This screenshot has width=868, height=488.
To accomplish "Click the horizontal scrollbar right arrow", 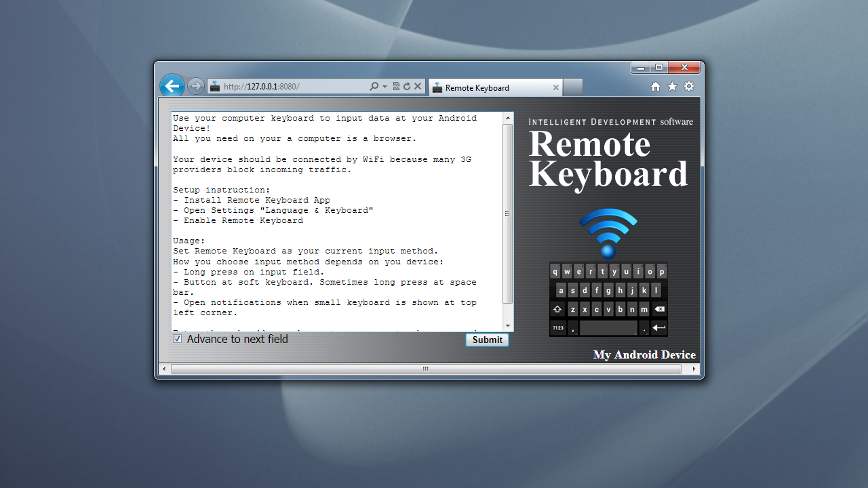I will pyautogui.click(x=694, y=369).
